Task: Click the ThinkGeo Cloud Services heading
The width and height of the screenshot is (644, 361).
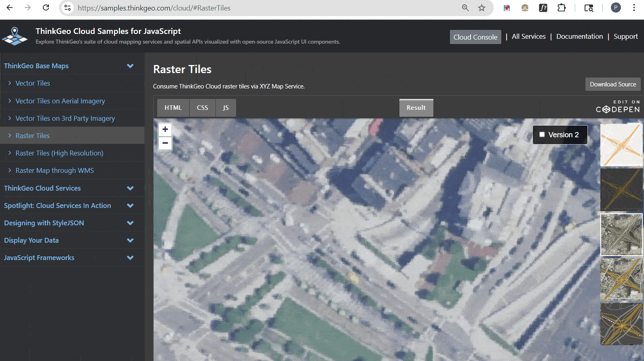Action: click(42, 188)
